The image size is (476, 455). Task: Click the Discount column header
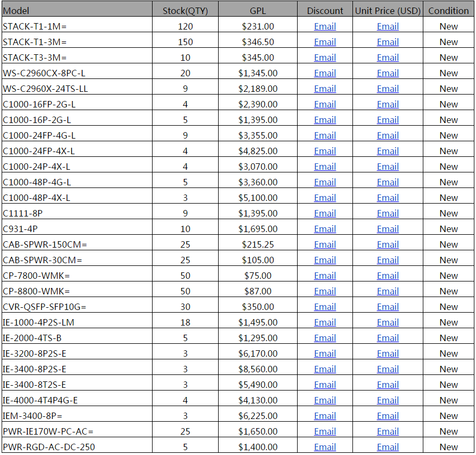coord(325,9)
